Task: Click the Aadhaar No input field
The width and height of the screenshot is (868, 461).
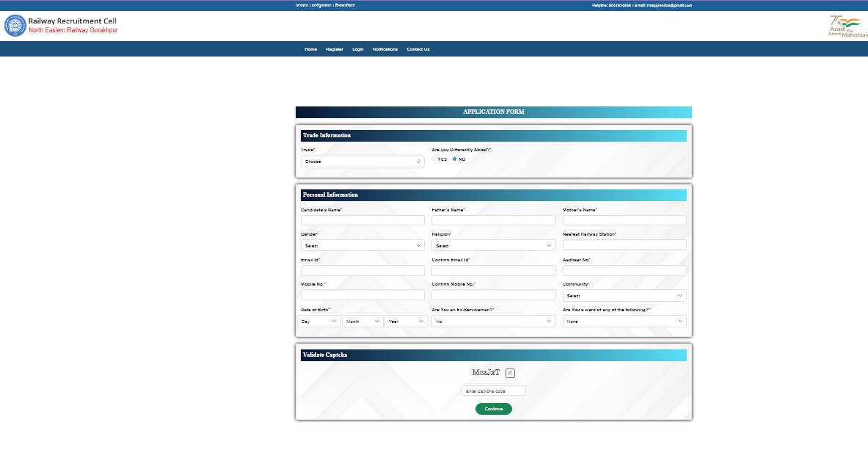Action: tap(624, 271)
